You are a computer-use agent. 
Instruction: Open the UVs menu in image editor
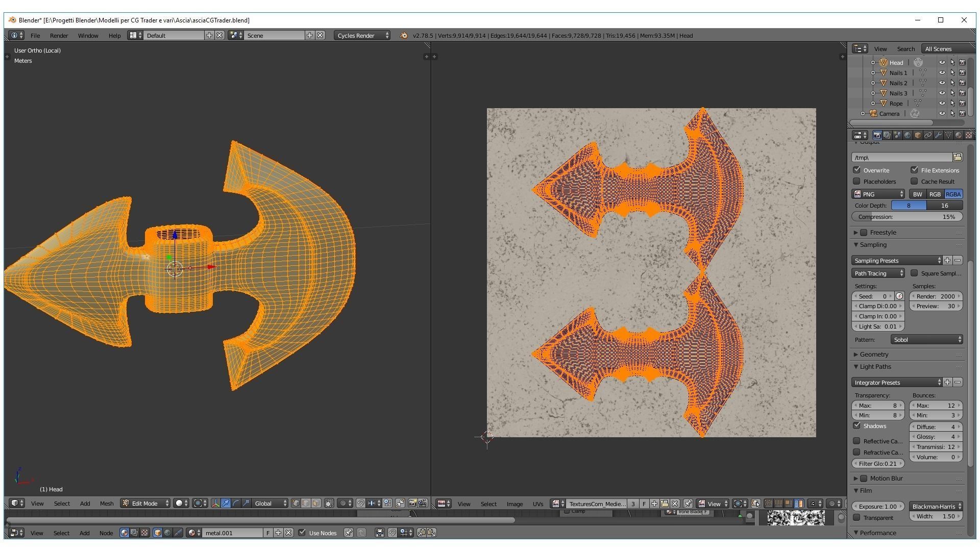538,504
